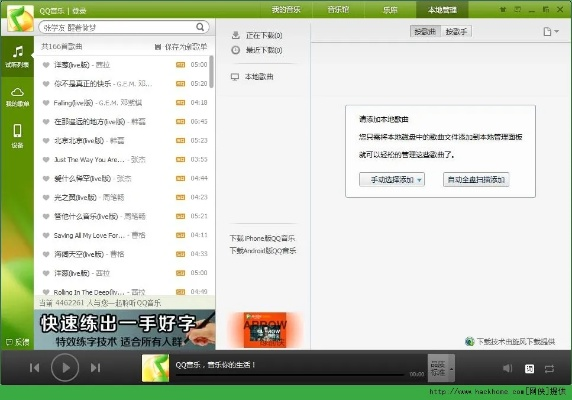
Task: Skip to the next track
Action: pos(96,368)
